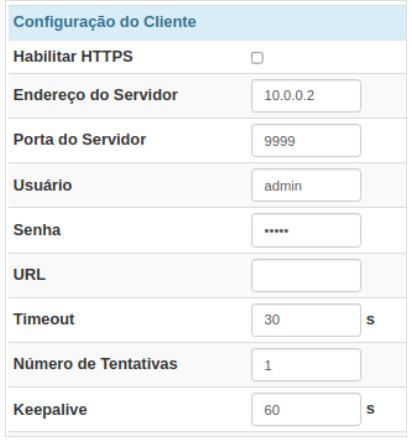
Task: Click the Configuração do Cliente header
Action: tap(105, 22)
